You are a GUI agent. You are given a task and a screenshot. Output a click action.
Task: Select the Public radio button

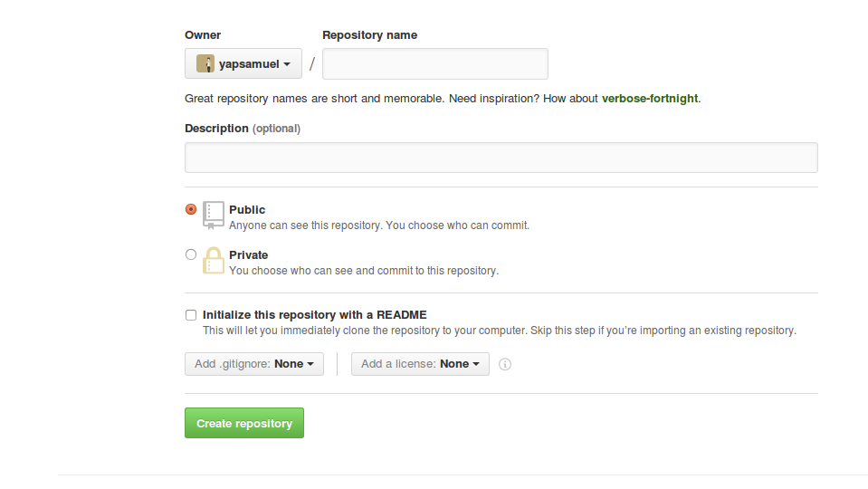(191, 209)
